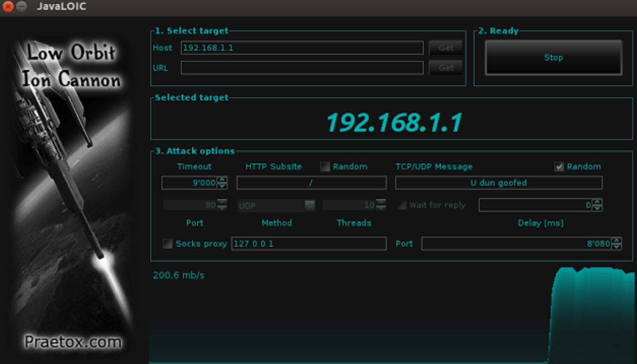Toggle the Wait for reply checkbox
The width and height of the screenshot is (637, 364).
pyautogui.click(x=401, y=205)
